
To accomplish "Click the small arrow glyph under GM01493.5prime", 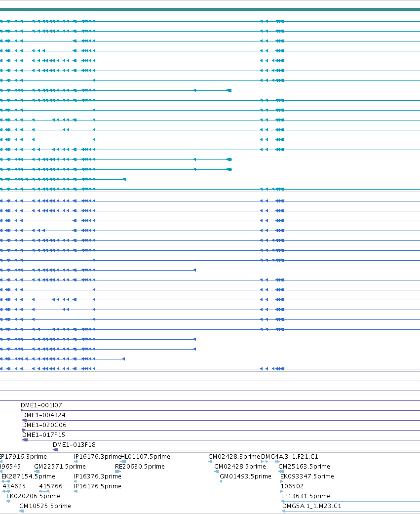I will [x=221, y=481].
